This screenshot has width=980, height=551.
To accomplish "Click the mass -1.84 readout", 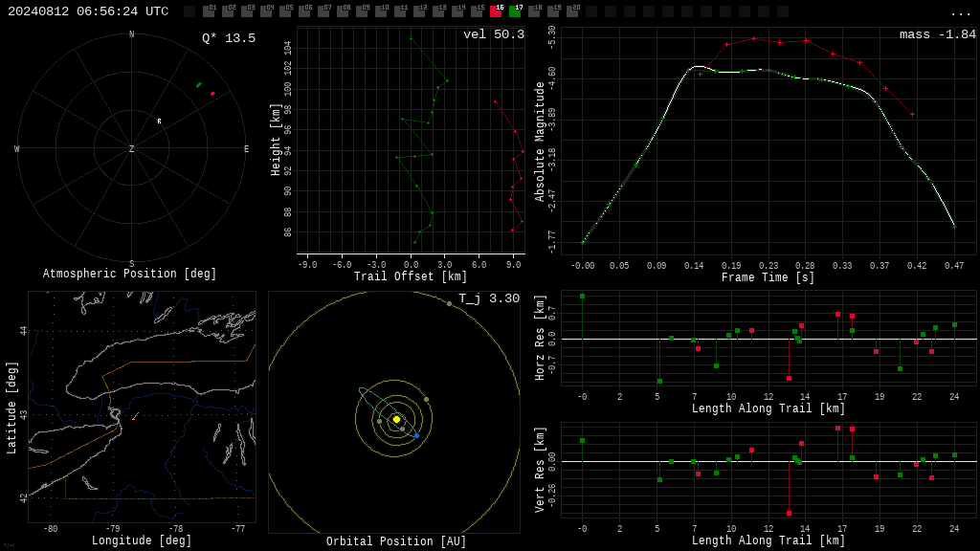I will pos(938,34).
